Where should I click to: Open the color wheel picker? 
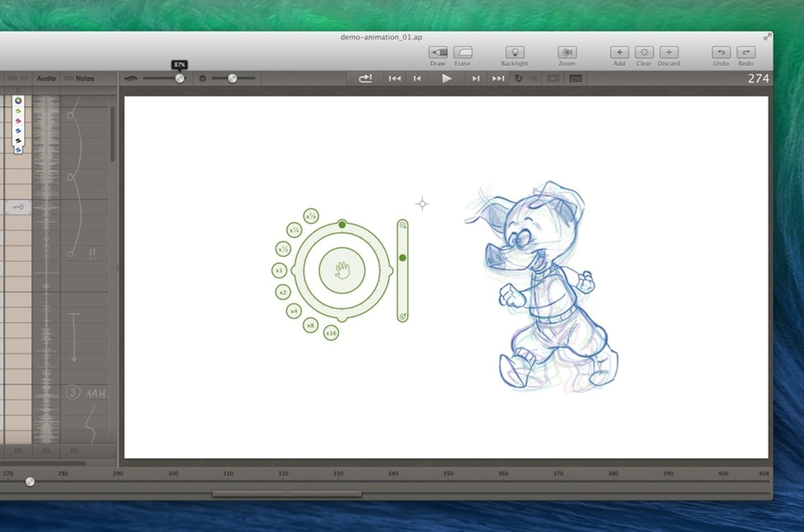click(18, 101)
